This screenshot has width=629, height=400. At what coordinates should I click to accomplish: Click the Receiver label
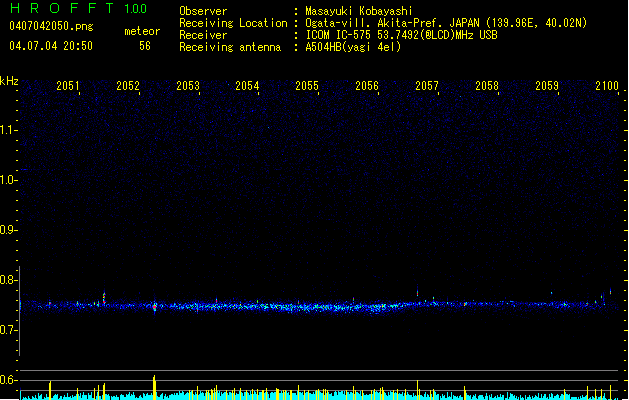203,35
